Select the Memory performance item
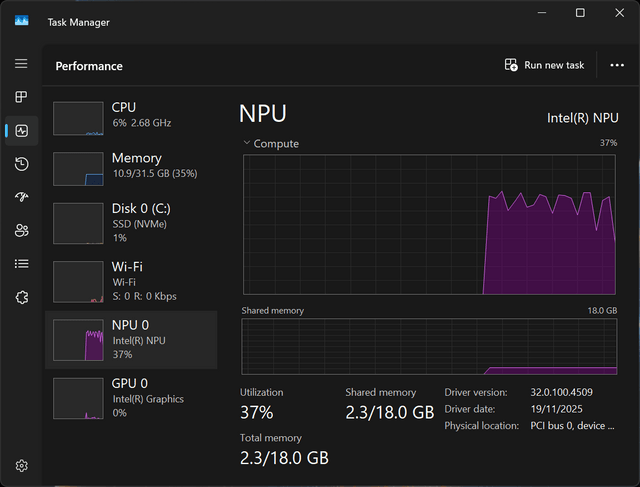640x487 pixels. click(x=131, y=169)
